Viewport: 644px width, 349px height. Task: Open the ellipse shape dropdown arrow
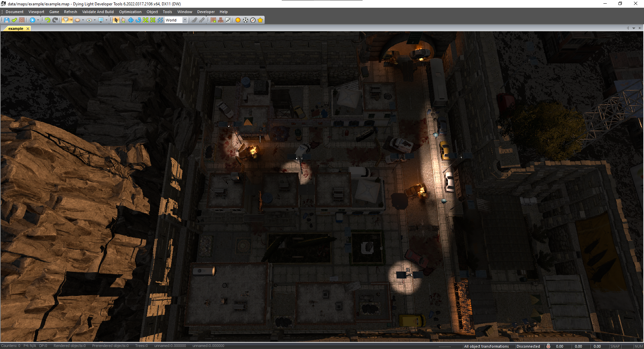(x=83, y=20)
